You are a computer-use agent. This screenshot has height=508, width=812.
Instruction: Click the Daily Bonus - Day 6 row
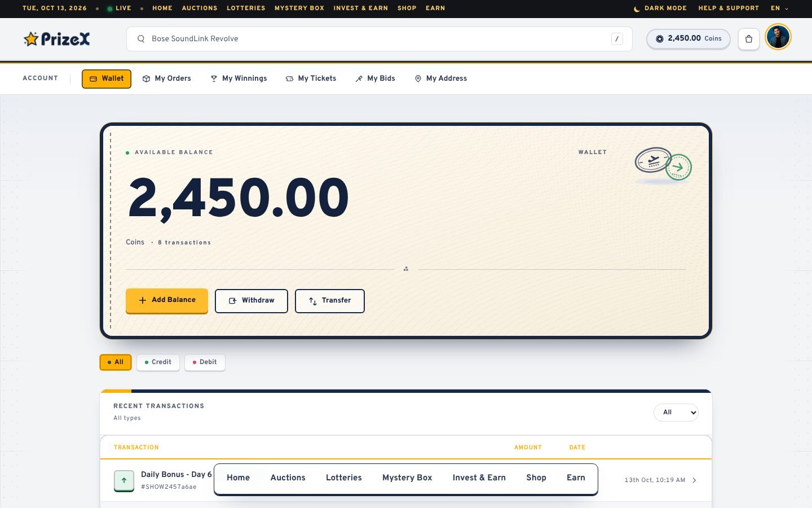(x=406, y=480)
